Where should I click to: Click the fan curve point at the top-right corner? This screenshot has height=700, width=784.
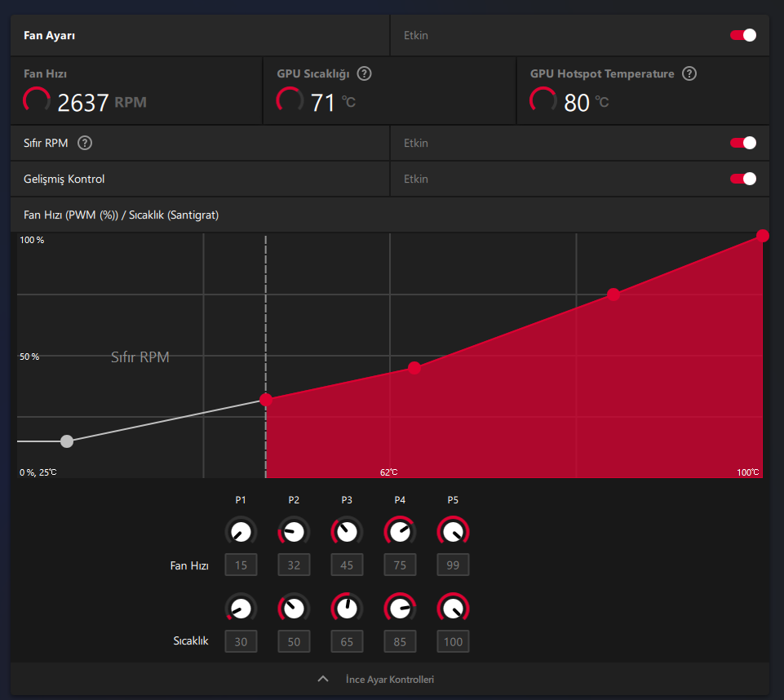(x=763, y=236)
